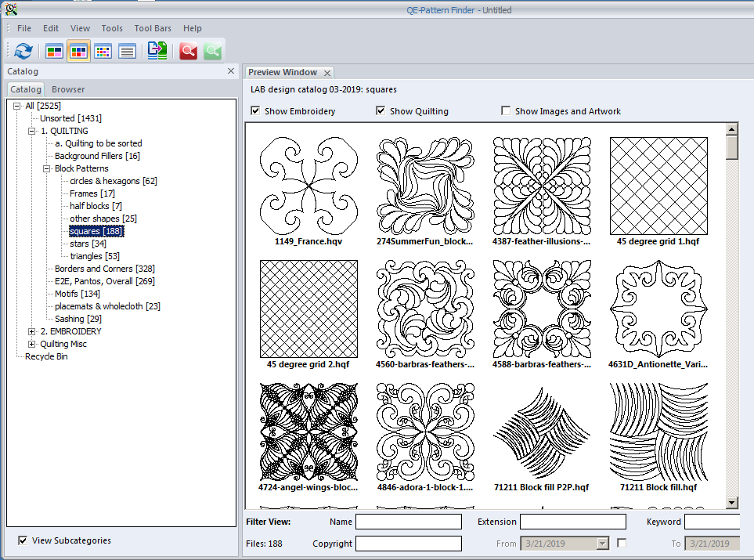This screenshot has width=754, height=560.
Task: Close the Catalog panel
Action: 231,71
